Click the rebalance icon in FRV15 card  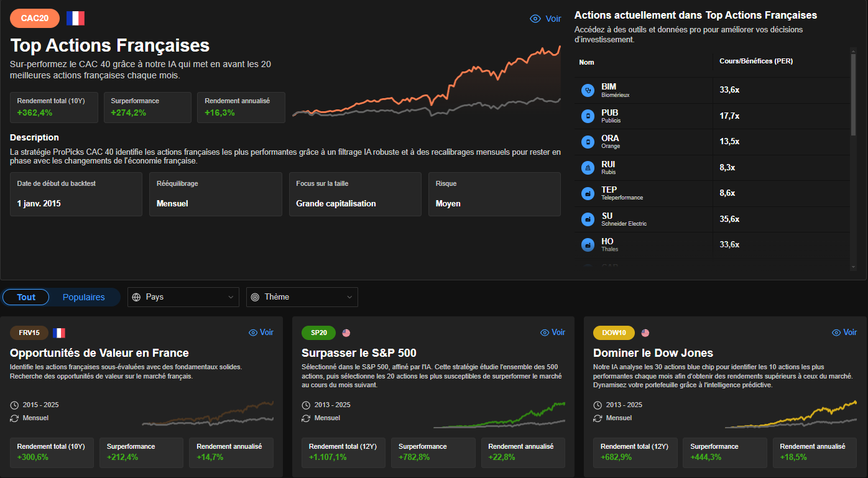pyautogui.click(x=14, y=418)
